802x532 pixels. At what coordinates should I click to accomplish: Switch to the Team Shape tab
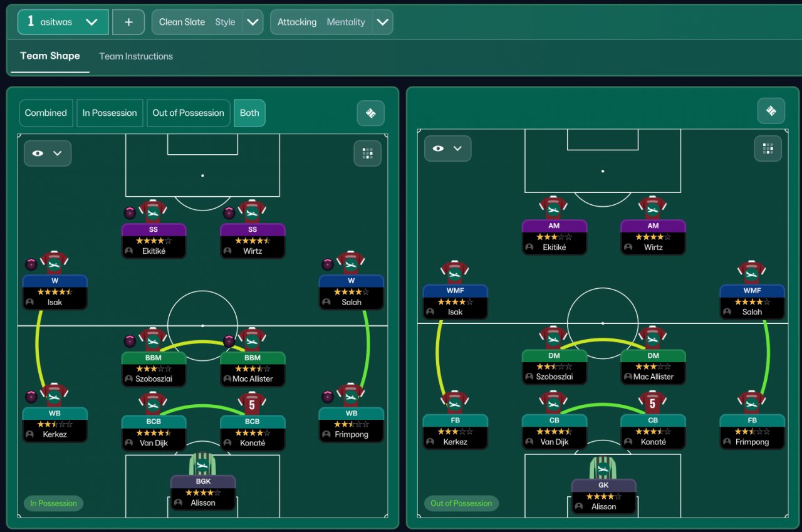pos(50,56)
